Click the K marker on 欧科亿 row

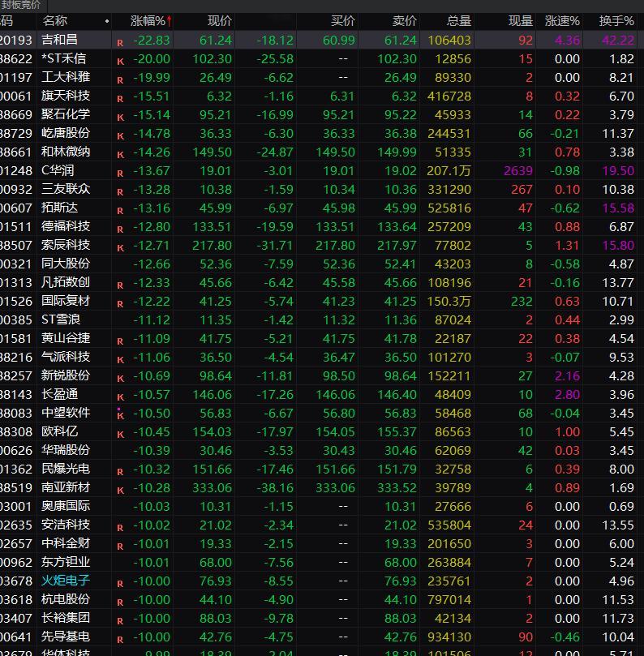point(121,435)
